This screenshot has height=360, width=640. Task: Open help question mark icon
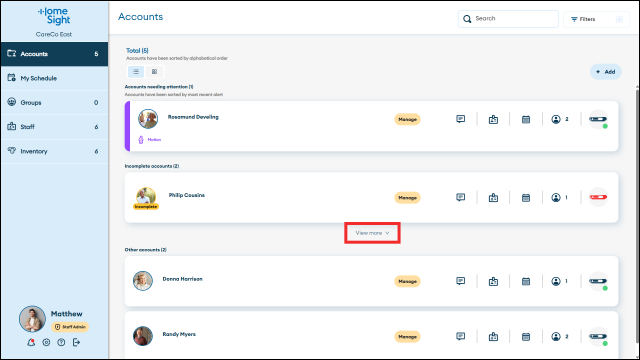coord(61,342)
